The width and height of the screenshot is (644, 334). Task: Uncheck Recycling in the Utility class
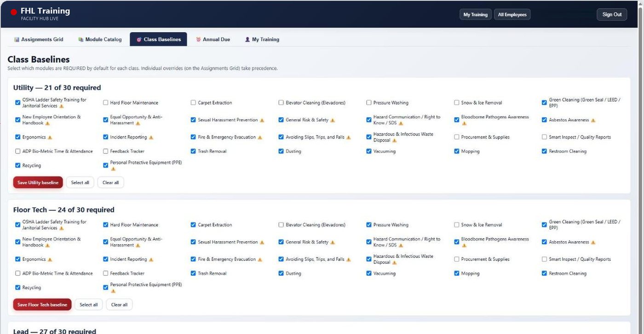click(x=18, y=165)
